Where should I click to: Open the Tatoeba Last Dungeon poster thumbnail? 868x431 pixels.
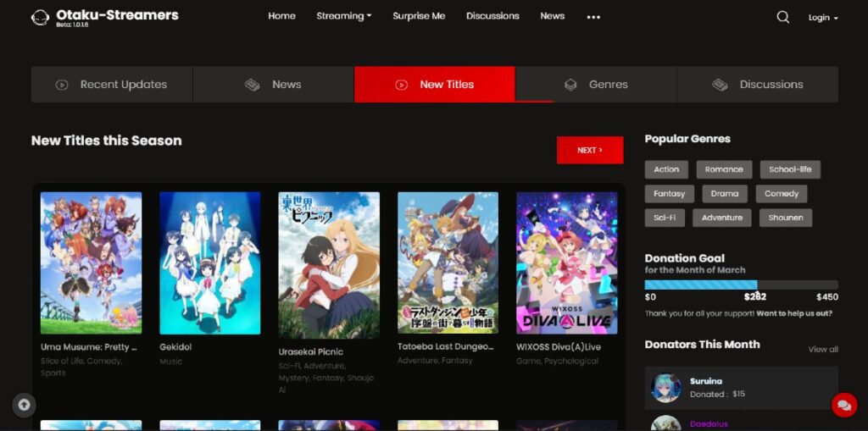[x=448, y=262]
